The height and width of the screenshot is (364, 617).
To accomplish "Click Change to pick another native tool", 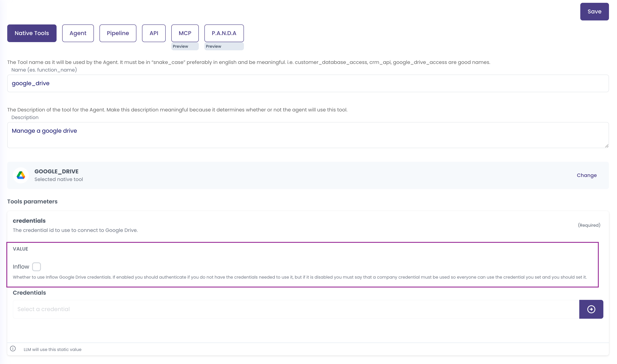I will coord(587,175).
